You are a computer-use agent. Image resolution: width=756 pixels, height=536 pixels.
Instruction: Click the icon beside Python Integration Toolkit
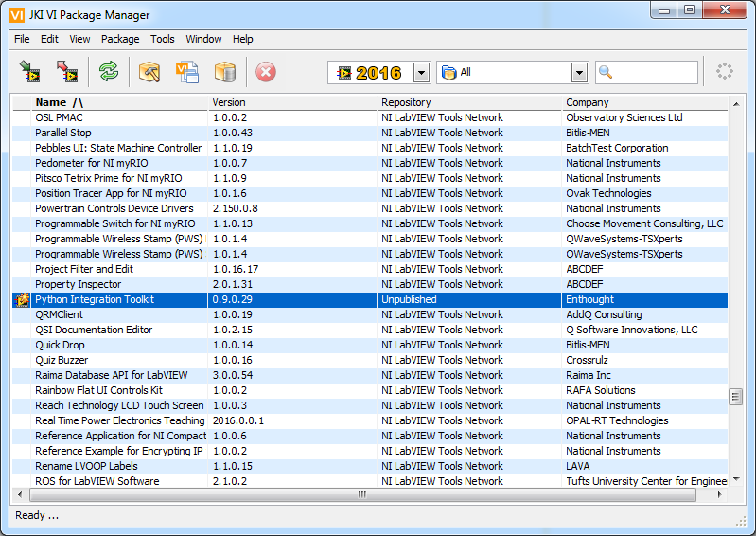[x=22, y=299]
